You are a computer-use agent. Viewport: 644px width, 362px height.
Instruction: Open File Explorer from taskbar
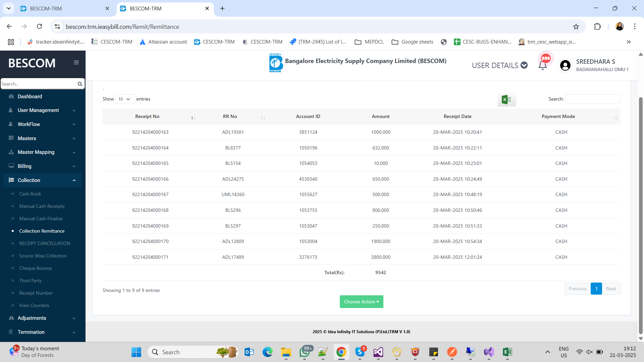pyautogui.click(x=286, y=352)
